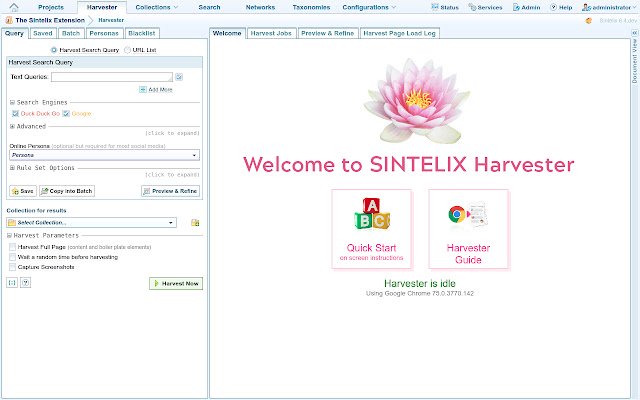Switch to the Personas tab
This screenshot has width=640, height=400.
tap(104, 33)
